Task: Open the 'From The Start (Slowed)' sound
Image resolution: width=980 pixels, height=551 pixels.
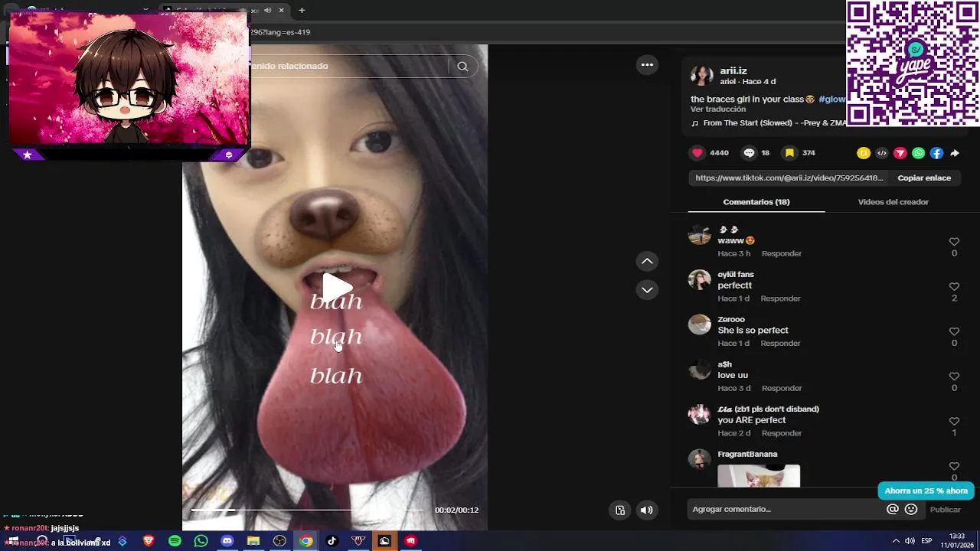Action: coord(769,122)
